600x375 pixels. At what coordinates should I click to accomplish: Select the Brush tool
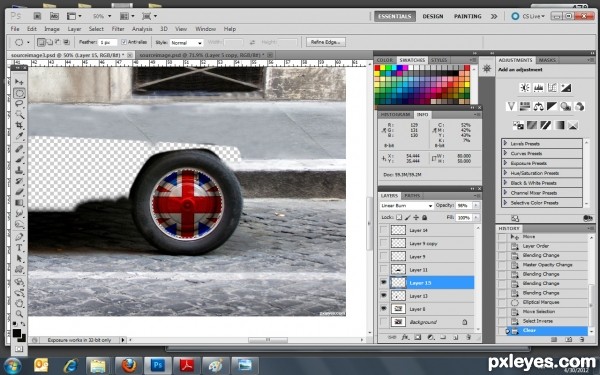click(19, 160)
